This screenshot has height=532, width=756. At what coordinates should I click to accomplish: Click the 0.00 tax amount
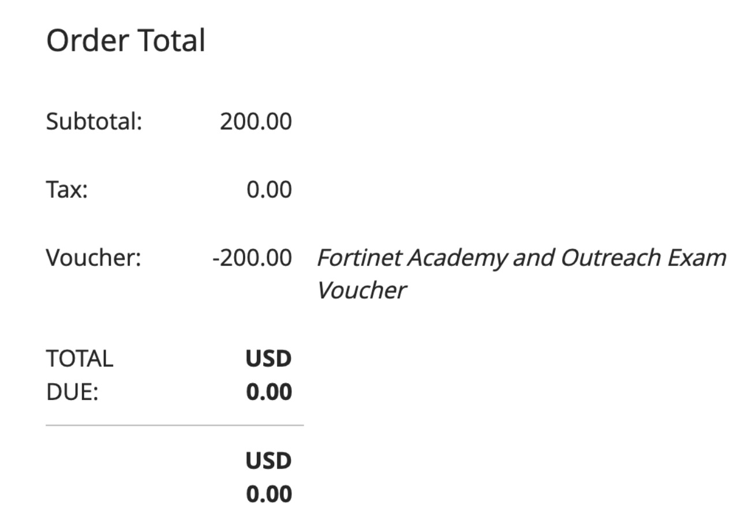point(269,189)
